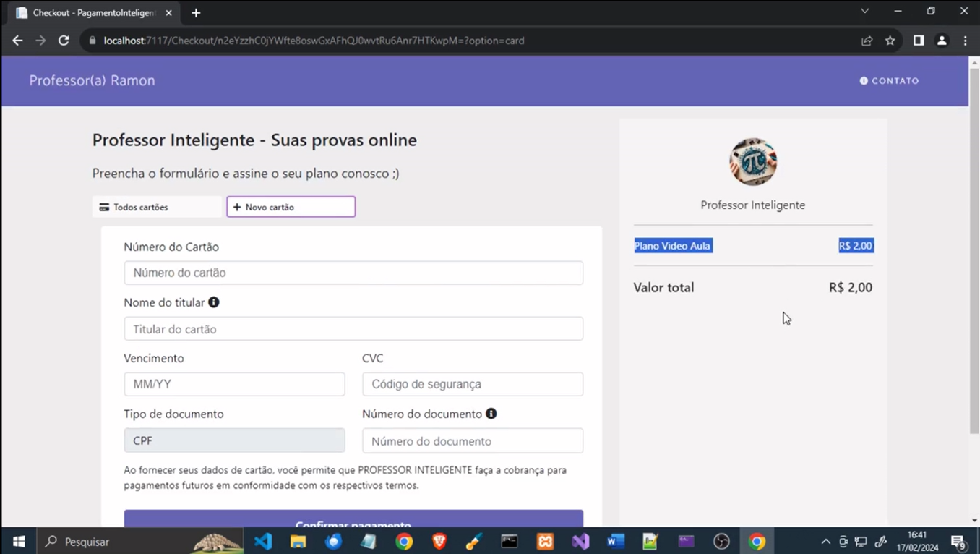Switch to the Todos cartões tab
The height and width of the screenshot is (554, 980).
(157, 207)
